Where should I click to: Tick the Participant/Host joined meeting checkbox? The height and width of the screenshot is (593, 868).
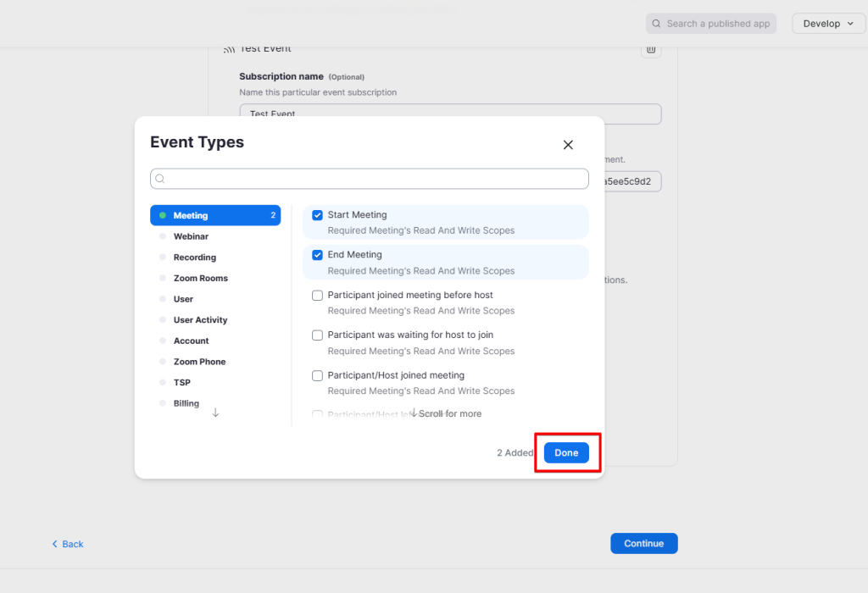(318, 375)
